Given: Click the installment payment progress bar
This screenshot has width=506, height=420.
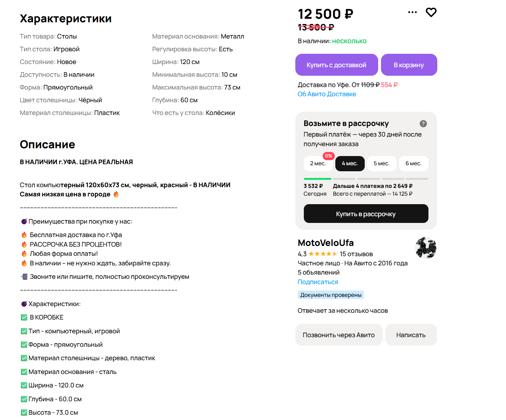Looking at the screenshot, I should point(366,179).
